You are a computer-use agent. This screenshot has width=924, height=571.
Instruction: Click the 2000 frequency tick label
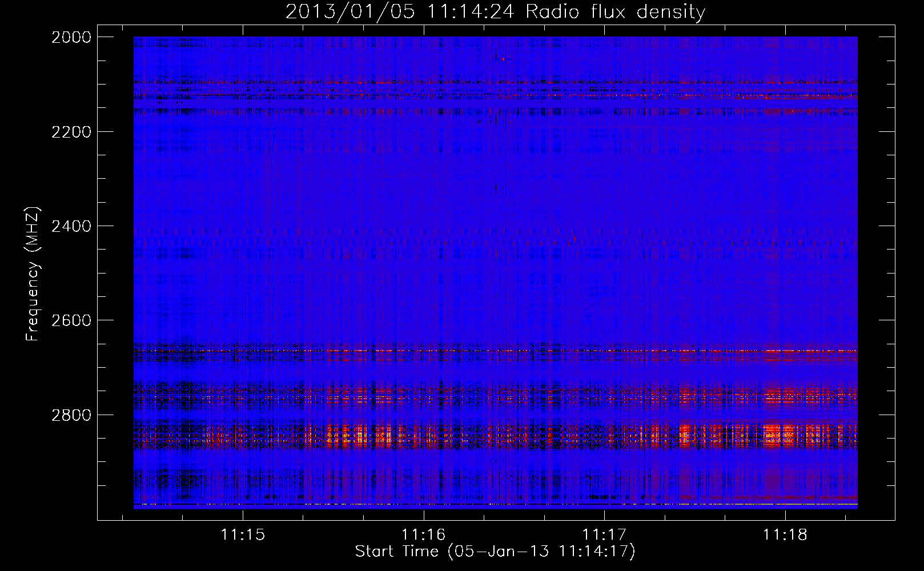[x=71, y=37]
